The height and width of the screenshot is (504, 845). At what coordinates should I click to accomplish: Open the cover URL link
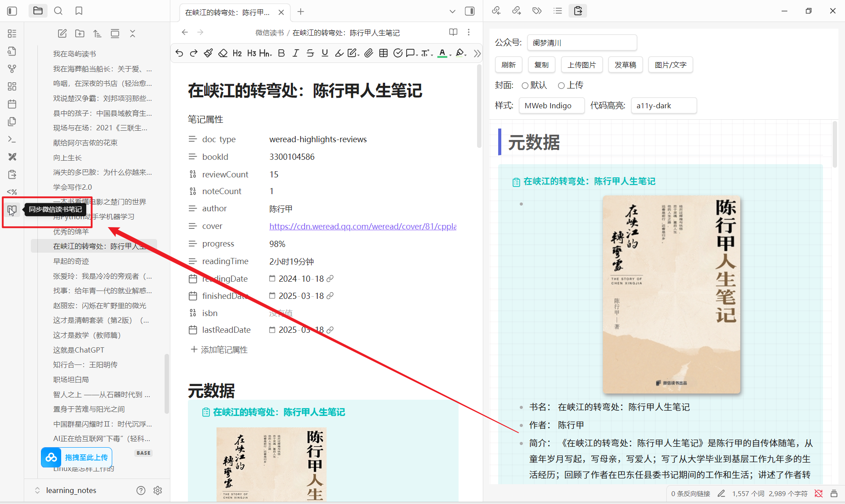pyautogui.click(x=363, y=226)
